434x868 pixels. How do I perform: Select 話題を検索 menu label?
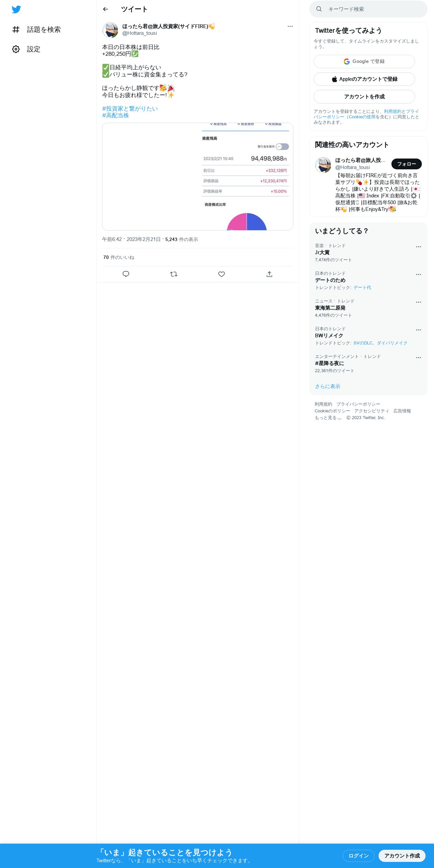click(44, 30)
